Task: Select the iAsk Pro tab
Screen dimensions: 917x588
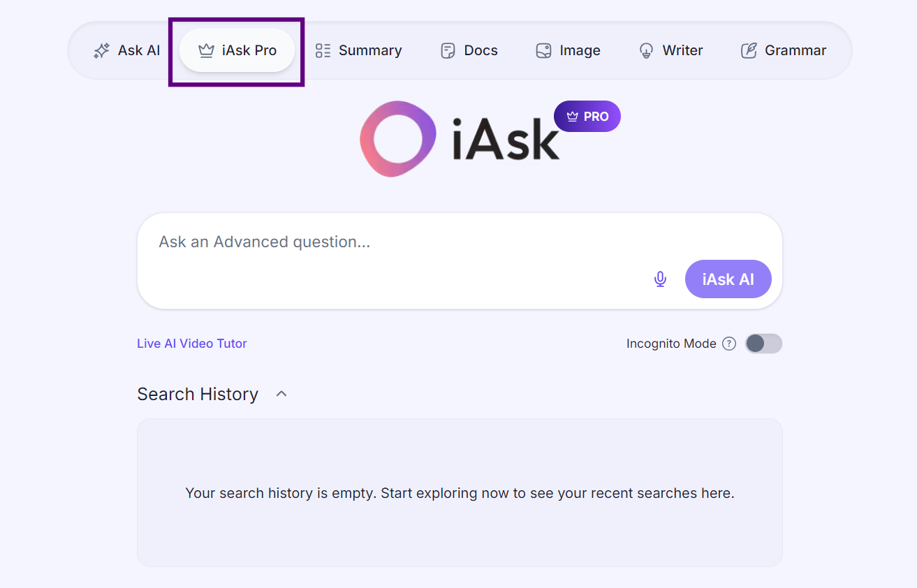Action: 237,50
